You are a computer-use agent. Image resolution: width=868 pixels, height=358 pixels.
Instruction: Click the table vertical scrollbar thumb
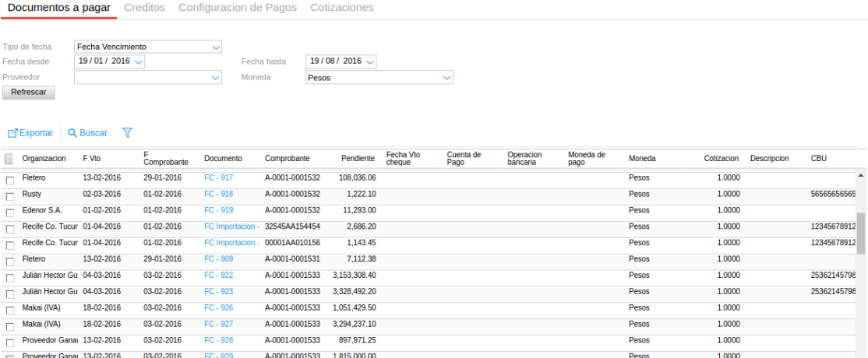[861, 232]
